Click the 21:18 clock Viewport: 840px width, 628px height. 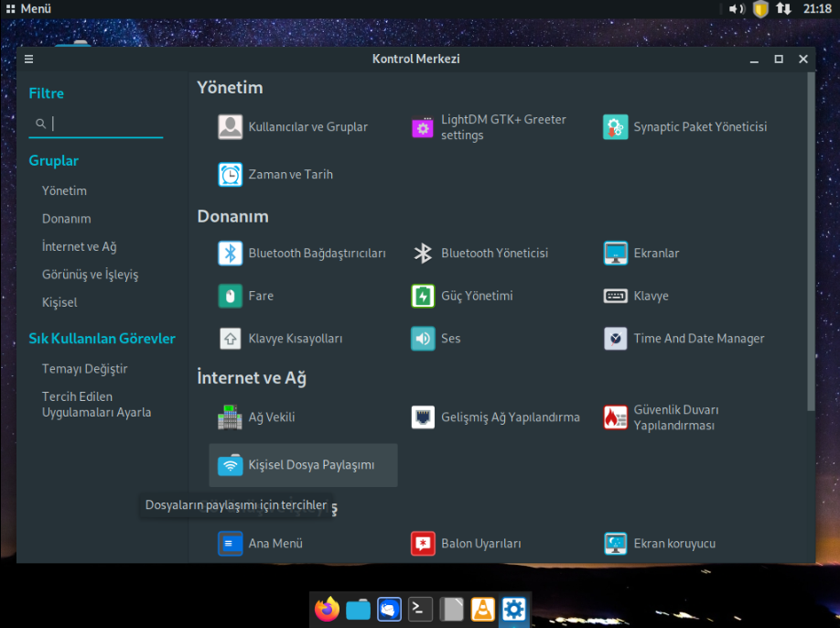pyautogui.click(x=817, y=8)
